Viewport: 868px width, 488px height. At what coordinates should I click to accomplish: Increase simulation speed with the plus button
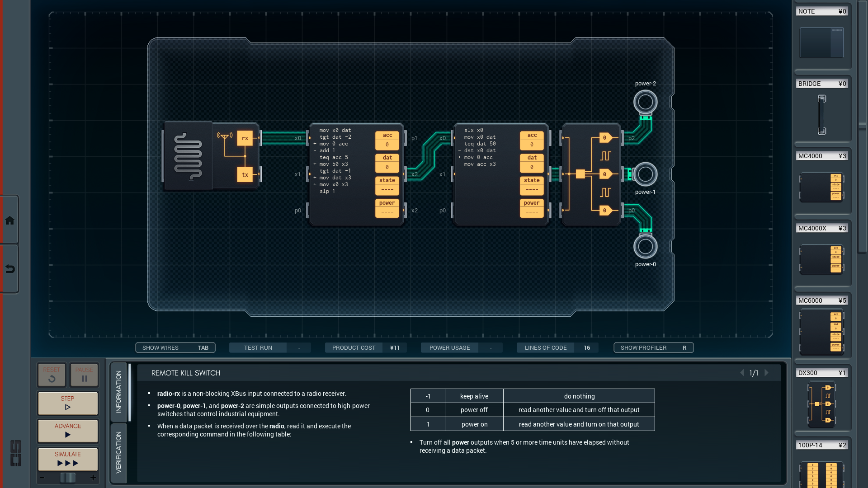click(x=93, y=478)
